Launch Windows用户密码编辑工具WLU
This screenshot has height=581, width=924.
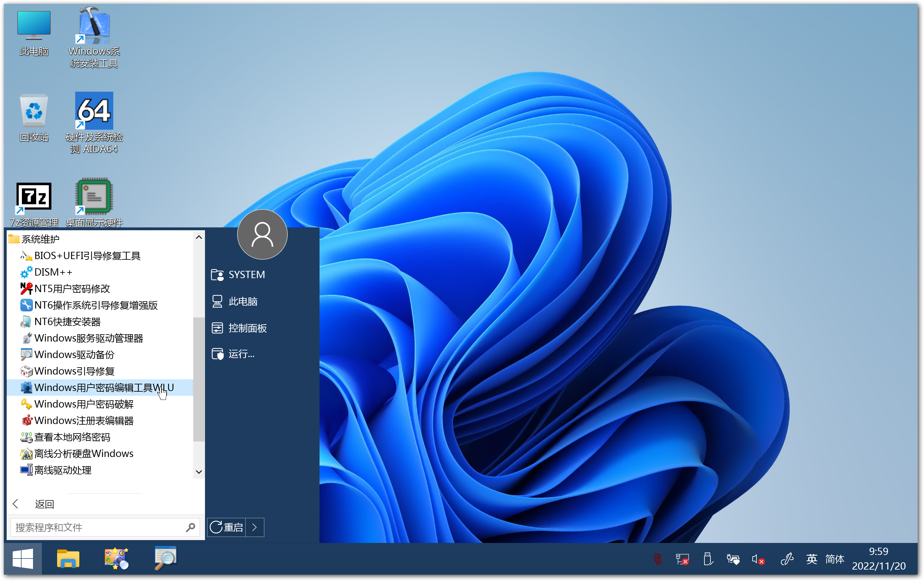(x=100, y=387)
